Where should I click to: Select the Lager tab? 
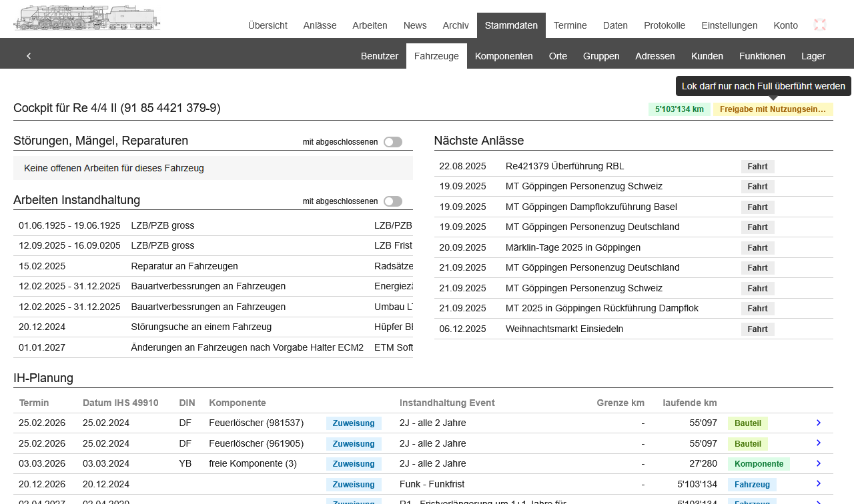[813, 56]
